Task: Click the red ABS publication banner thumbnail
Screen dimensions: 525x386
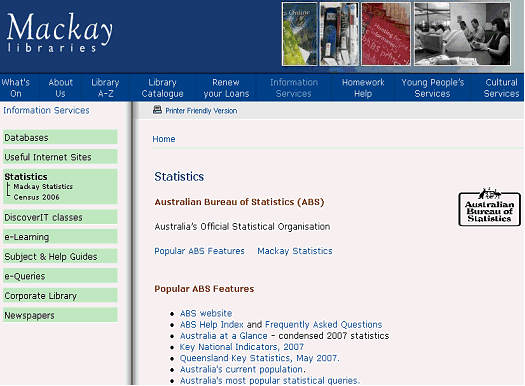Action: [386, 34]
